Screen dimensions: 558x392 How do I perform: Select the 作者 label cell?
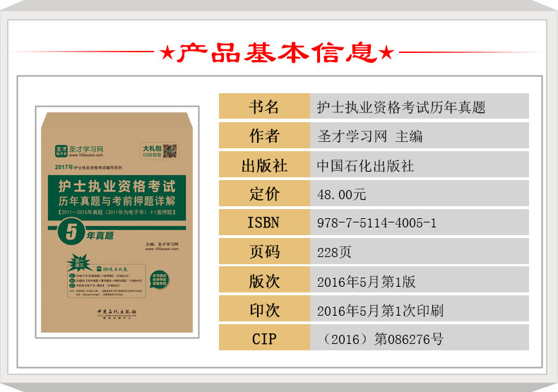tap(264, 136)
